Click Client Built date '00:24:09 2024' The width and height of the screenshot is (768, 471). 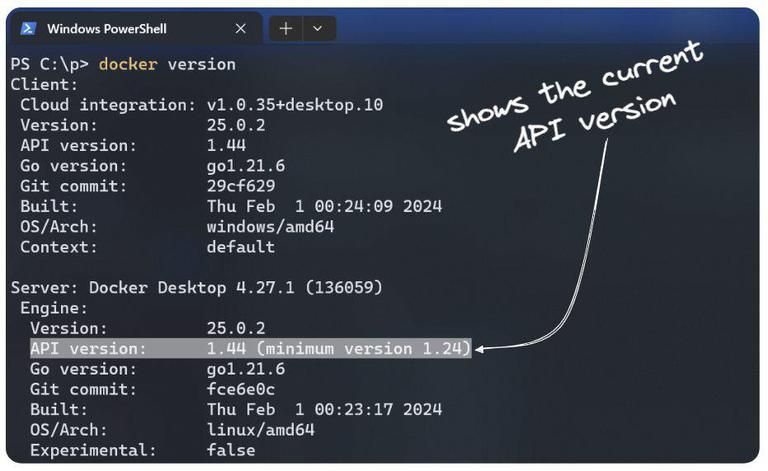[378, 206]
